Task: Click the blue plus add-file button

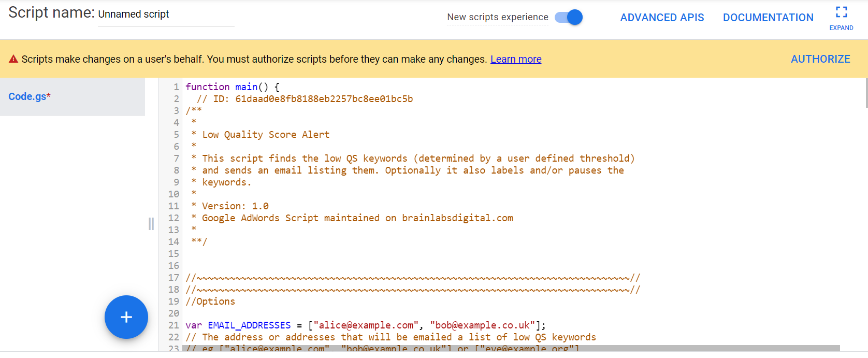Action: point(126,317)
